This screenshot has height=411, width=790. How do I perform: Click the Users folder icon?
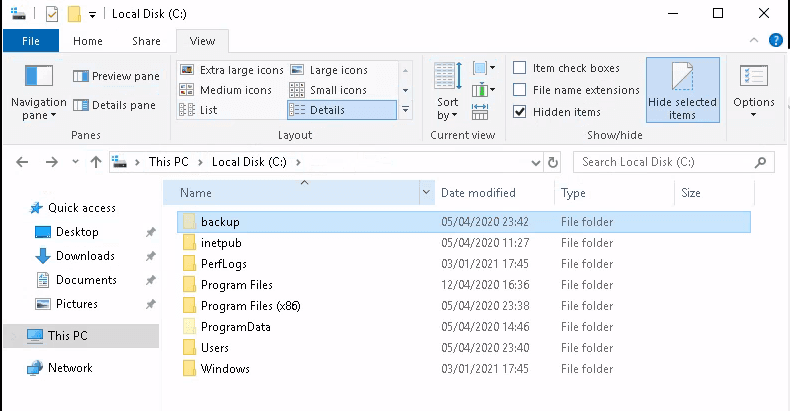tap(189, 348)
